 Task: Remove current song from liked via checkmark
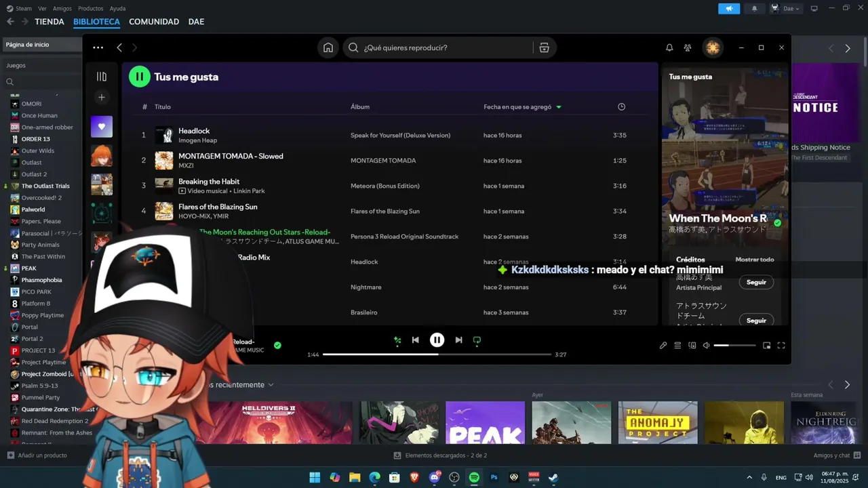277,345
